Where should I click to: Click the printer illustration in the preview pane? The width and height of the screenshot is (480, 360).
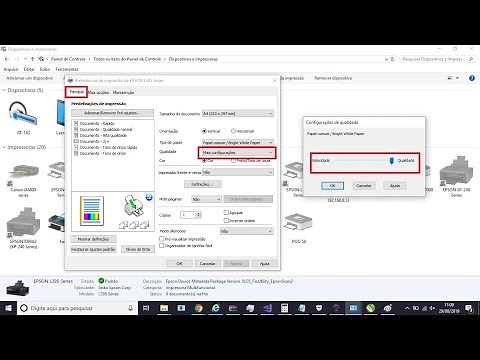[x=134, y=206]
